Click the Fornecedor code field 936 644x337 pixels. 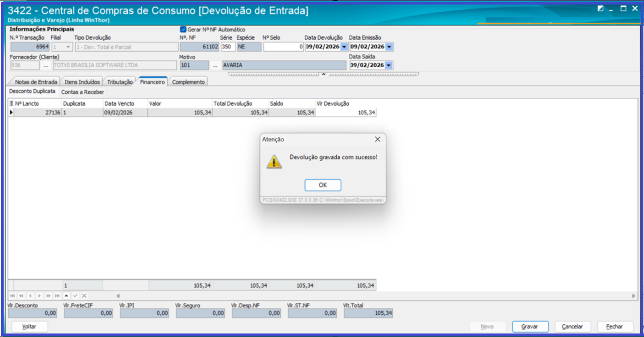coord(25,65)
